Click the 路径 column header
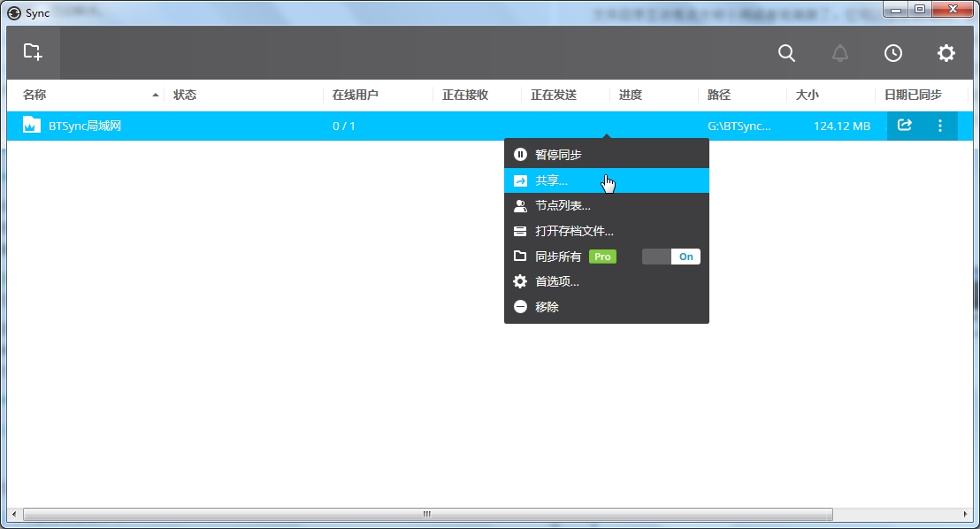Viewport: 980px width, 529px height. [x=719, y=95]
